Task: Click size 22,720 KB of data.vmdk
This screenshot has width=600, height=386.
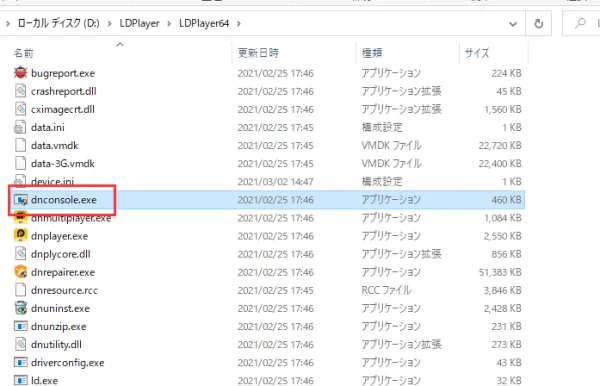Action: pos(500,145)
